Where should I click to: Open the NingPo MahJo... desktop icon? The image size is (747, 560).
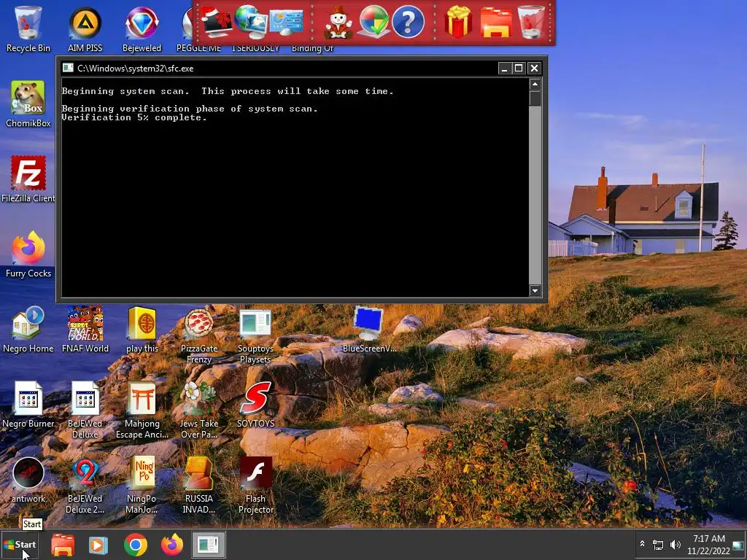(142, 485)
